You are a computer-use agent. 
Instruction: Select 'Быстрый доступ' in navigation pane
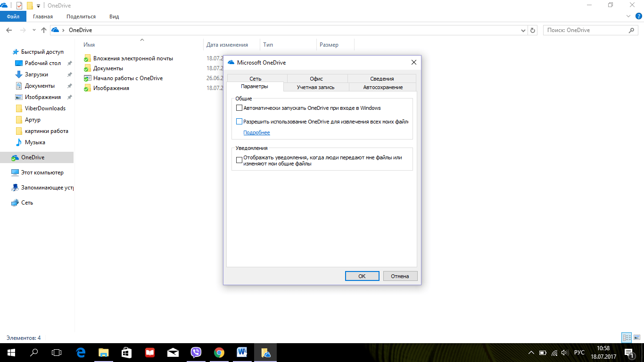42,52
